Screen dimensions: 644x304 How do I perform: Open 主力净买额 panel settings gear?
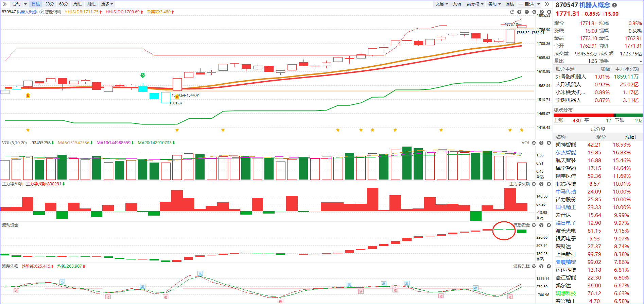534,184
